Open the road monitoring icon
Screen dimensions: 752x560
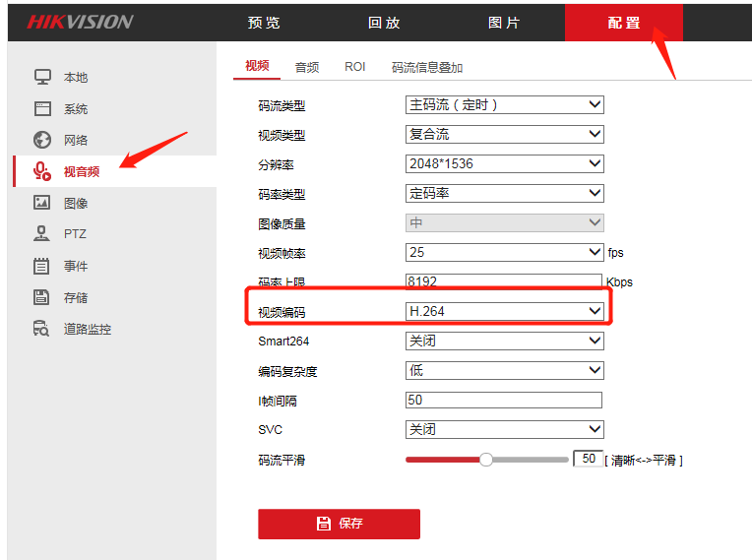pos(41,329)
